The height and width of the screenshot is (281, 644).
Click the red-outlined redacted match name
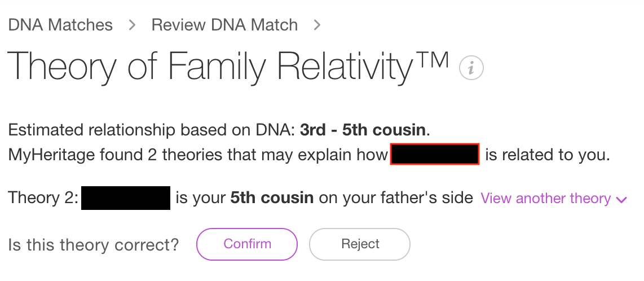pos(434,155)
